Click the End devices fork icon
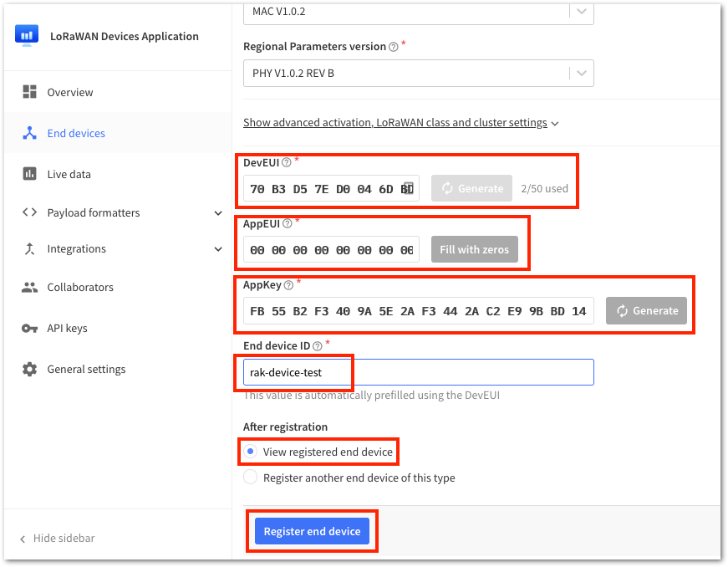The image size is (728, 567). 30,133
